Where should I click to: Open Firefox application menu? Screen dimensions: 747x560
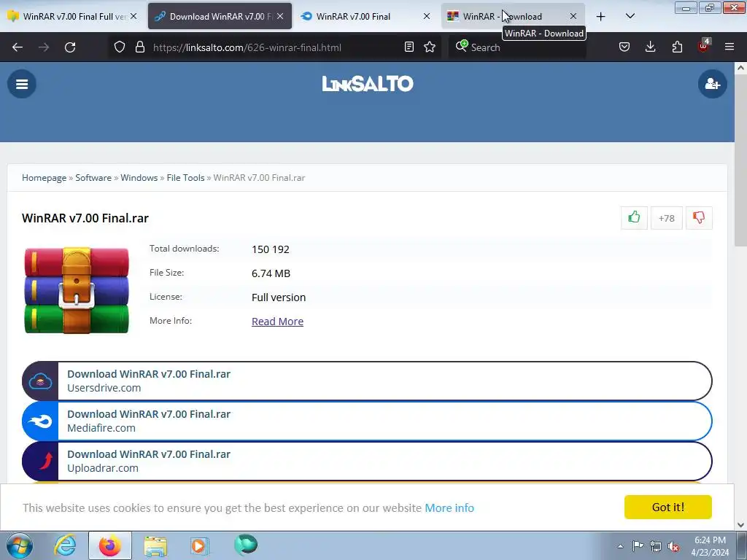tap(729, 47)
